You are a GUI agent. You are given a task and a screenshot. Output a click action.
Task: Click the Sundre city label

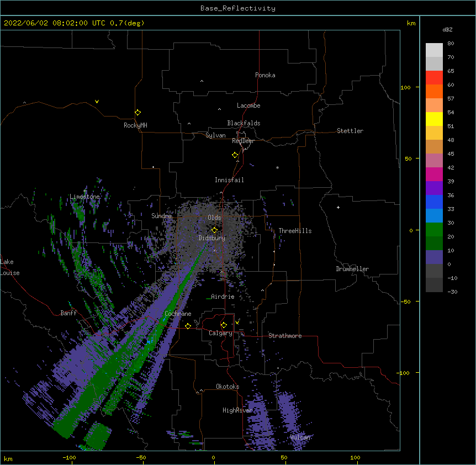point(161,216)
